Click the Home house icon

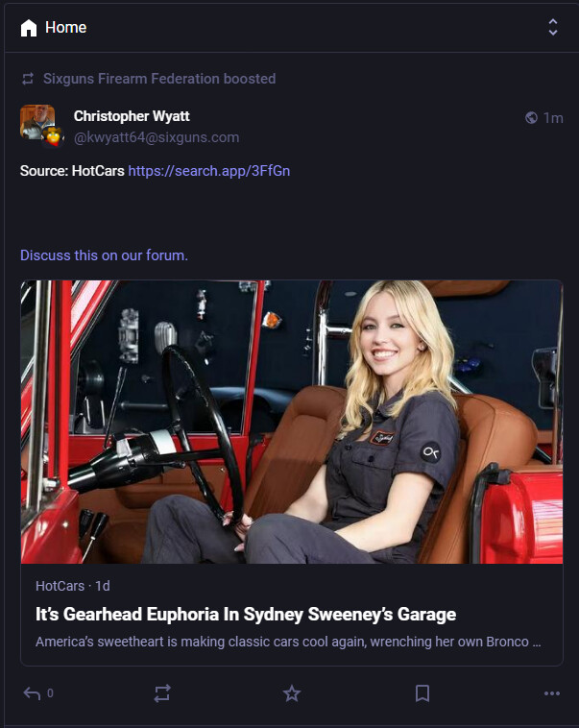point(29,28)
